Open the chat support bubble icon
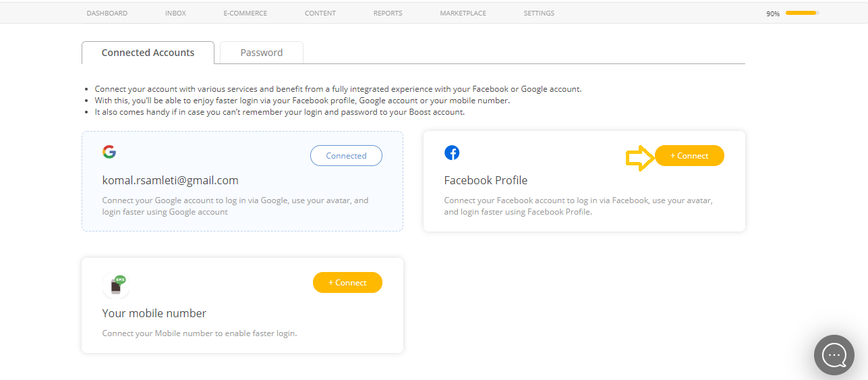The image size is (868, 380). click(x=834, y=355)
